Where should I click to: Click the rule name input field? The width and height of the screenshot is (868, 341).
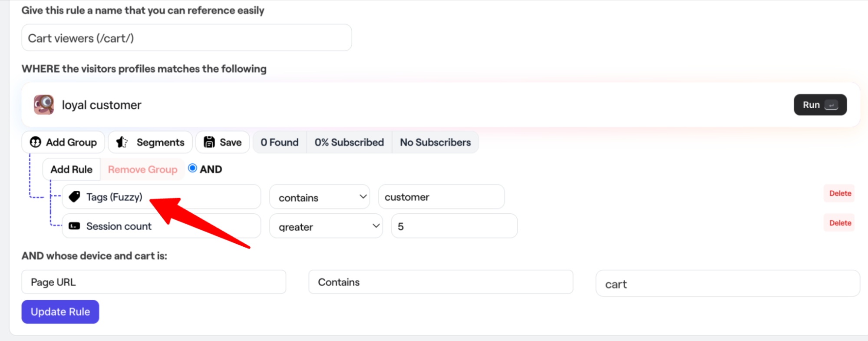coord(186,38)
